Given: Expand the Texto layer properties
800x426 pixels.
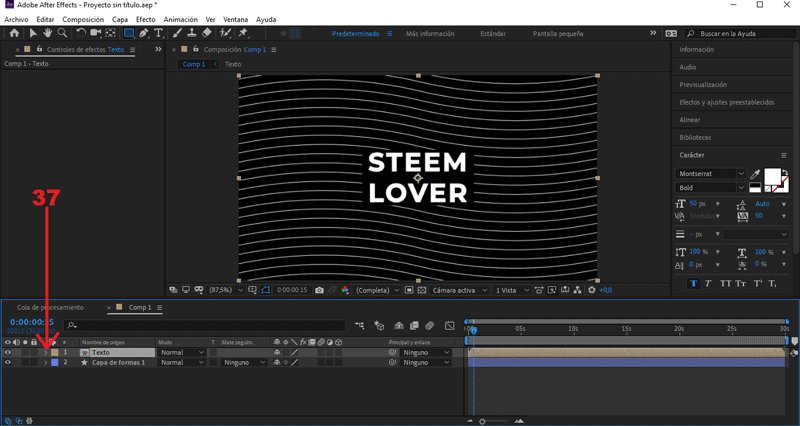Looking at the screenshot, I should 45,352.
